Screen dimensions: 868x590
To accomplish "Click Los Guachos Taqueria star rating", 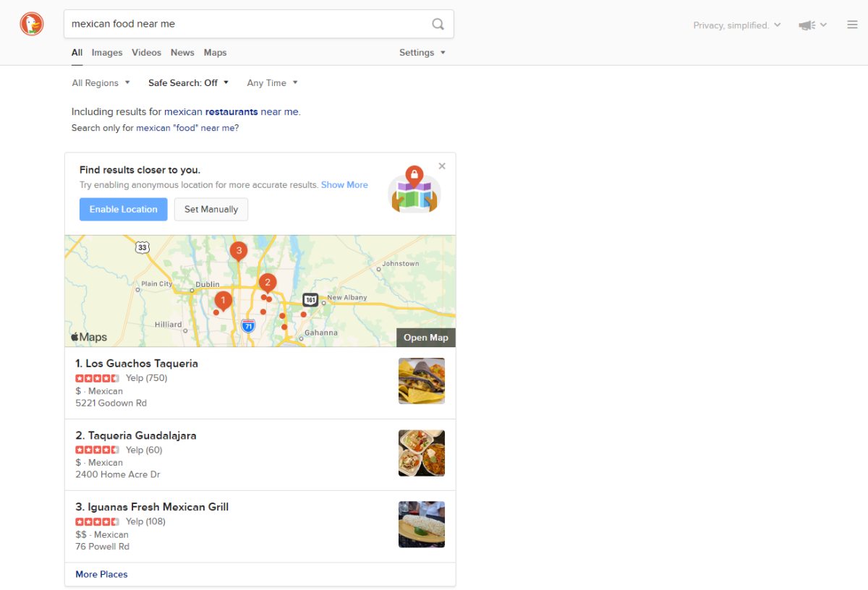I will pyautogui.click(x=98, y=378).
